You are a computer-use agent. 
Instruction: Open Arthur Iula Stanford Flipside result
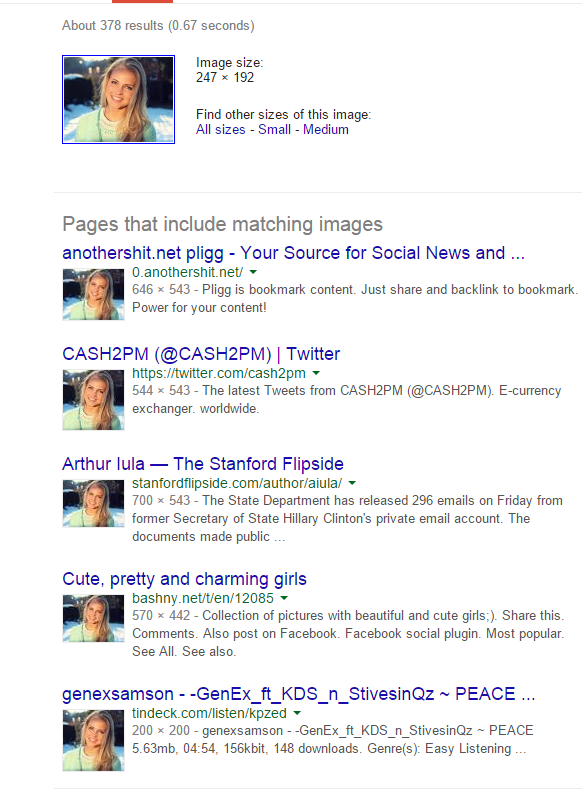click(203, 464)
